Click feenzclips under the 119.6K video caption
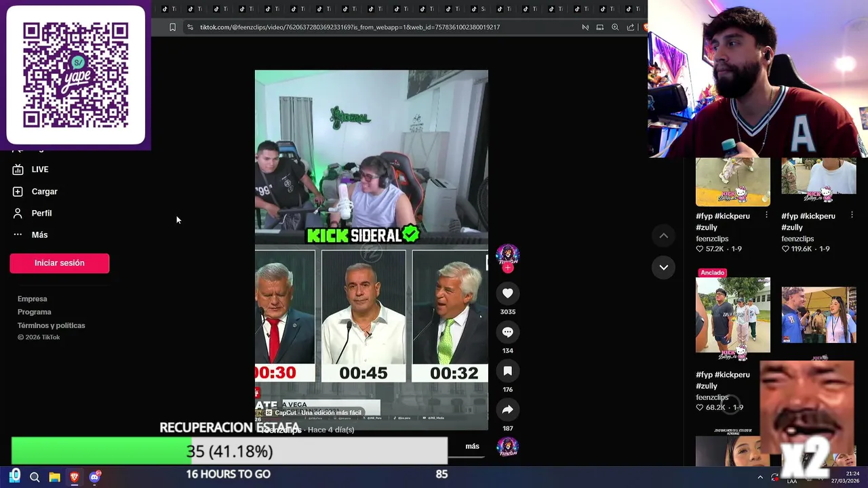Image resolution: width=868 pixels, height=488 pixels. click(x=797, y=239)
